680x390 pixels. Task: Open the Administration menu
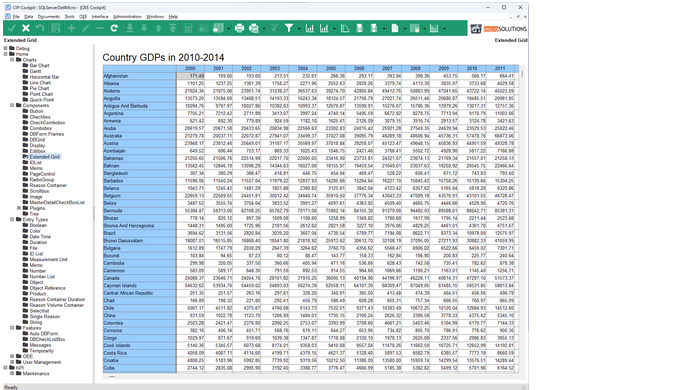tap(127, 16)
